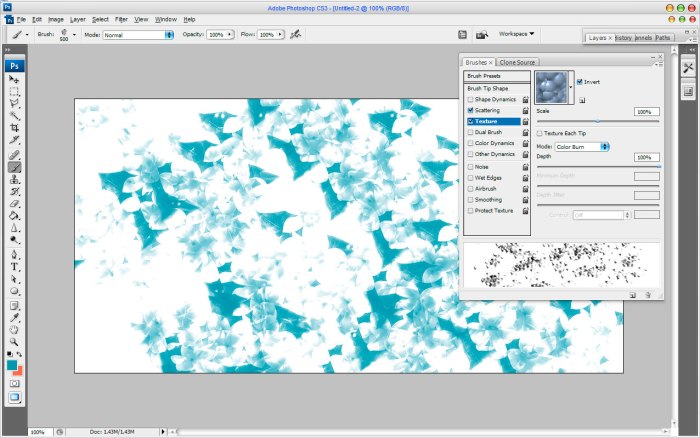Select the Slice tool
The height and width of the screenshot is (438, 700).
(14, 140)
